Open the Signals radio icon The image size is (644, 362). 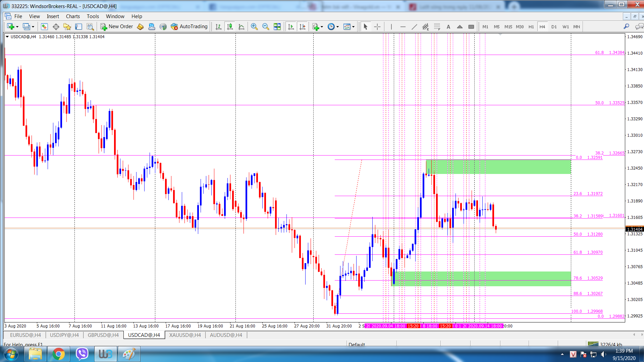pyautogui.click(x=163, y=26)
